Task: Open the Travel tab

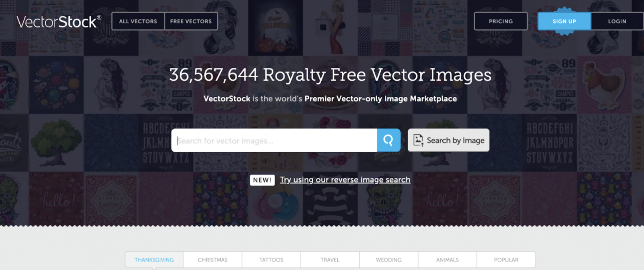Action: (330, 260)
